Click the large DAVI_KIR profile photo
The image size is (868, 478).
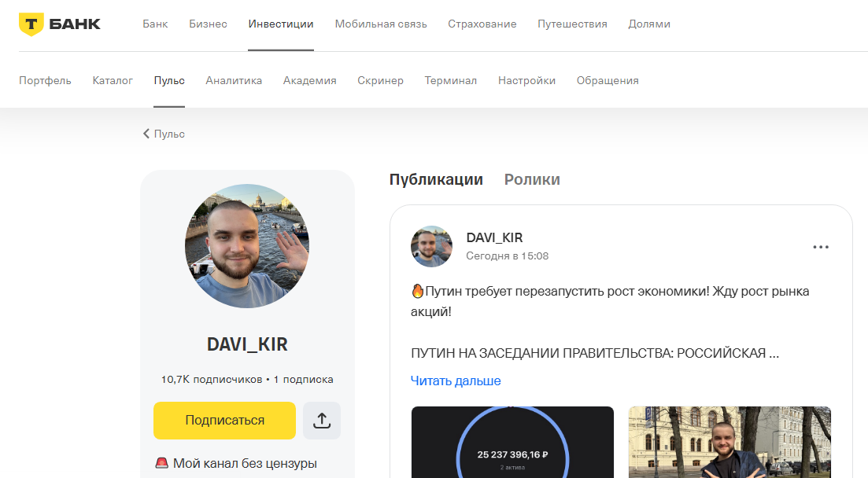[x=247, y=246]
